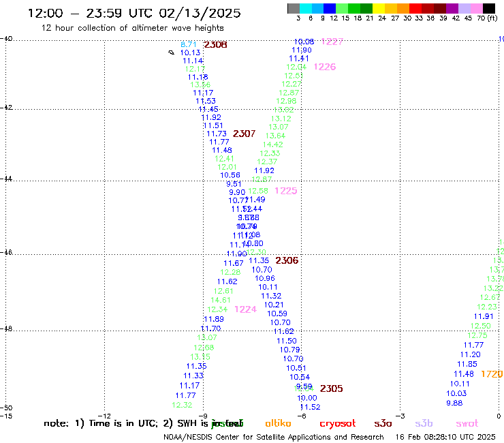
Task: Select swot pass number 1224
Action: tap(246, 309)
